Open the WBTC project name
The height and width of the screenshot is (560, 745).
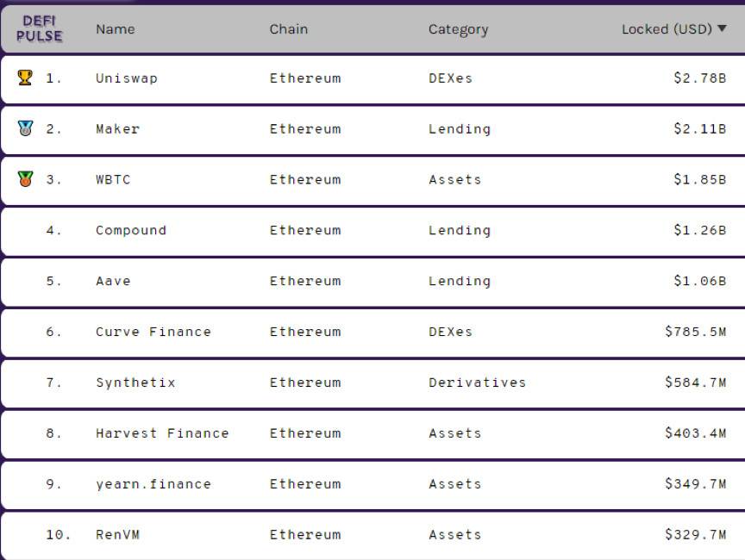(x=113, y=179)
